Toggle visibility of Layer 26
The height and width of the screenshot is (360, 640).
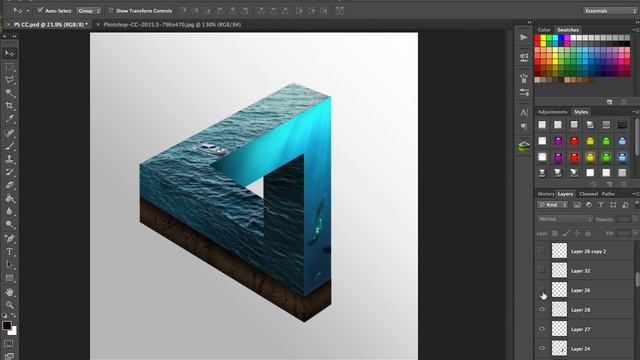click(542, 290)
